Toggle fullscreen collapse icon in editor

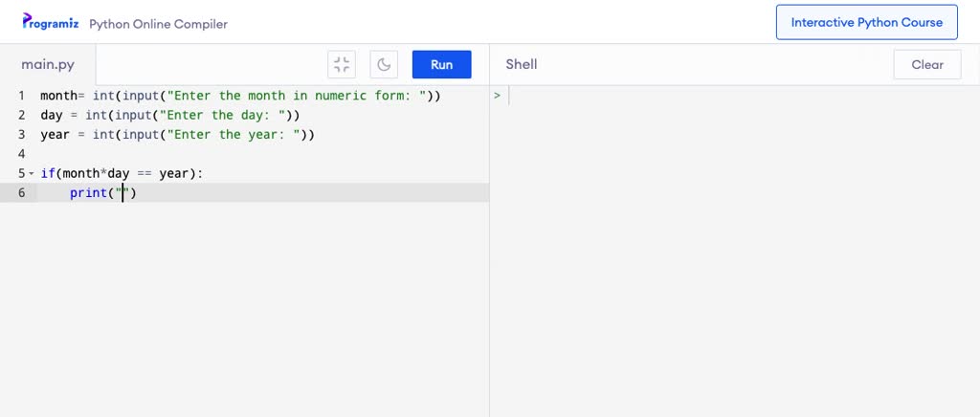342,64
